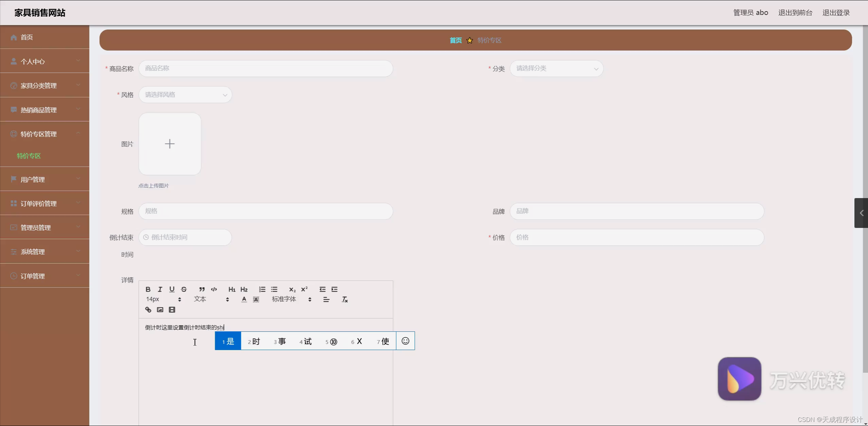
Task: Apply superscript formatting
Action: click(x=304, y=289)
